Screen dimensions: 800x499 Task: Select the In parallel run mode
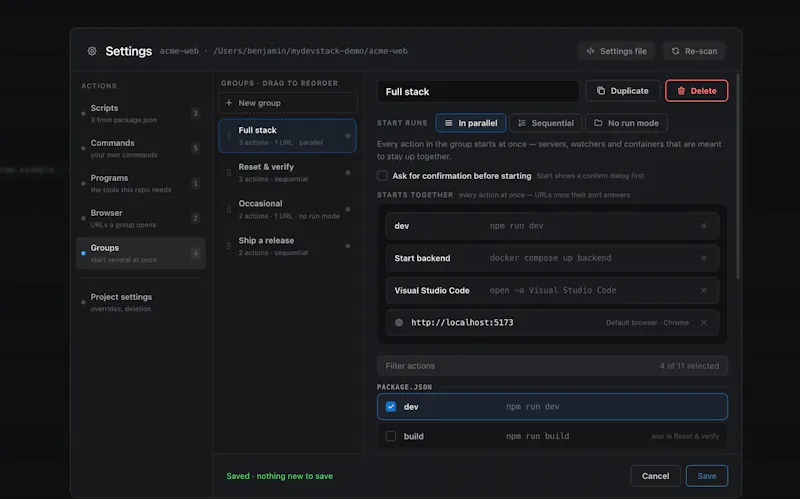(470, 123)
